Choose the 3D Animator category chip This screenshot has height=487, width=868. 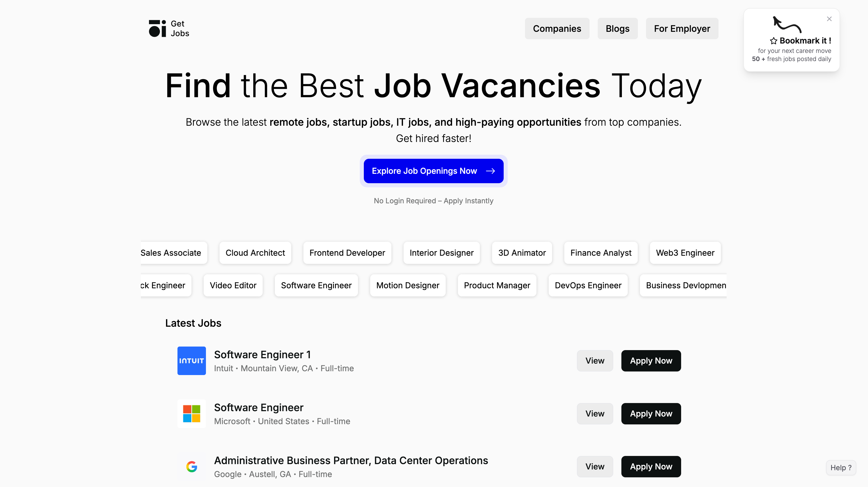coord(522,253)
